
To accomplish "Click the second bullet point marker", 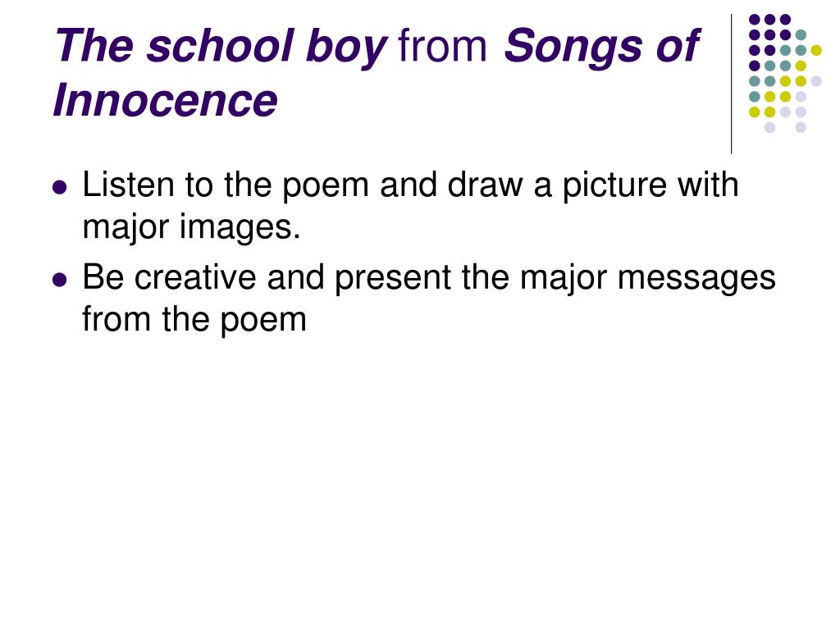I will 60,280.
